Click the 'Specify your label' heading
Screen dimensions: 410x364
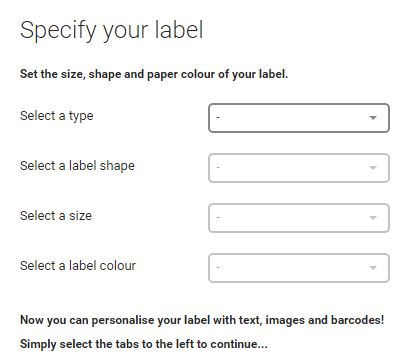pos(112,31)
